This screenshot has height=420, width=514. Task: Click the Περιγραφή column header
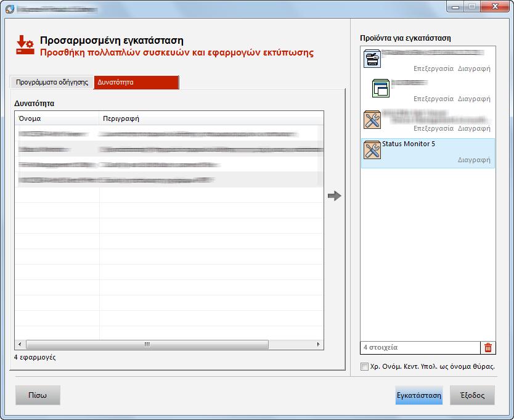click(x=211, y=118)
